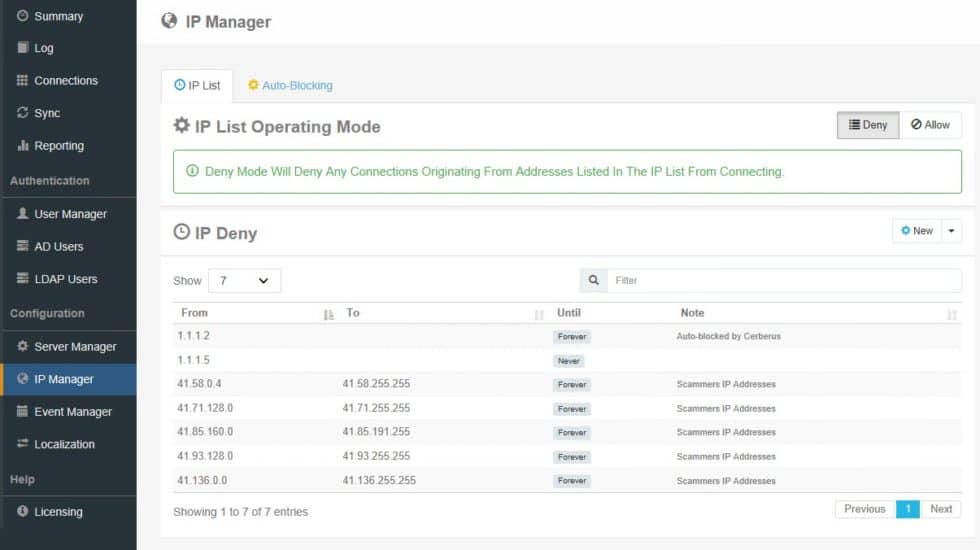The image size is (980, 550).
Task: Click the Reporting bar chart icon
Action: click(x=23, y=146)
